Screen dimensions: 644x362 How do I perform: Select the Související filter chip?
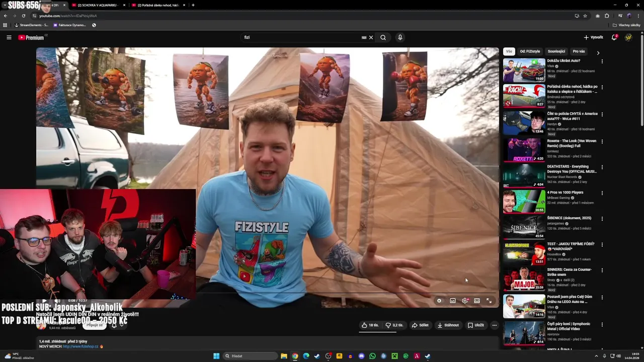pos(556,51)
